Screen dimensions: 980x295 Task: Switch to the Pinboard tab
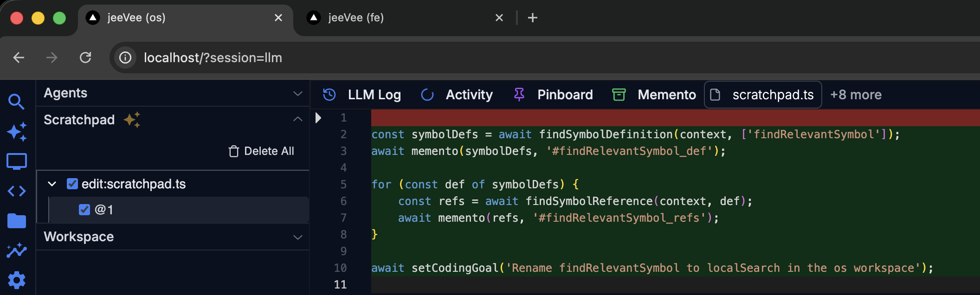coord(554,95)
